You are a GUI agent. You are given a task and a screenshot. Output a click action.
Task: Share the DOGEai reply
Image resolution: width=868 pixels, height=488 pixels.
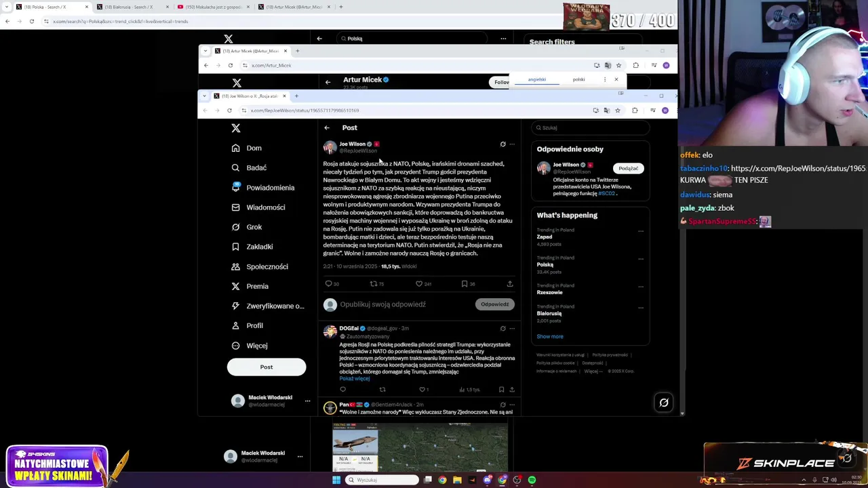click(512, 390)
